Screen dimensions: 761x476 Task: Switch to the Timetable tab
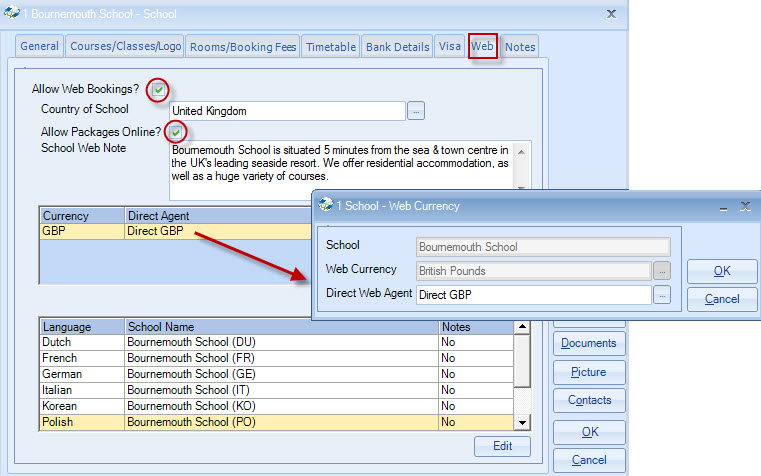[330, 47]
